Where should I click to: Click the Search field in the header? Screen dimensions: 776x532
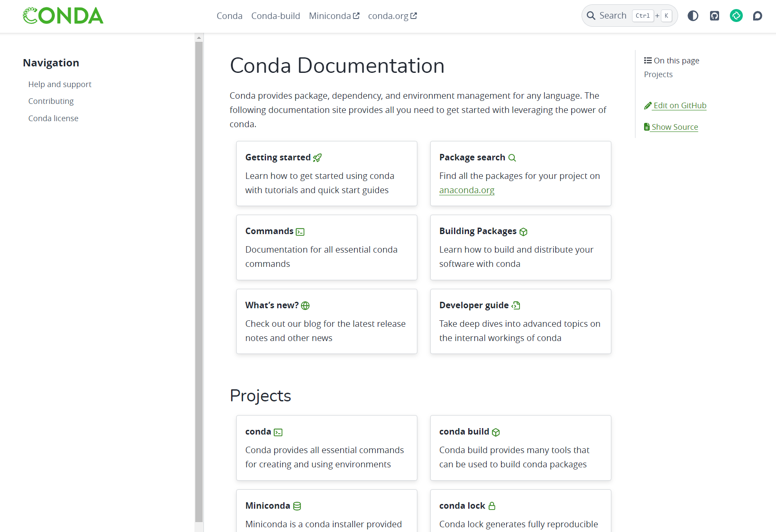(629, 16)
